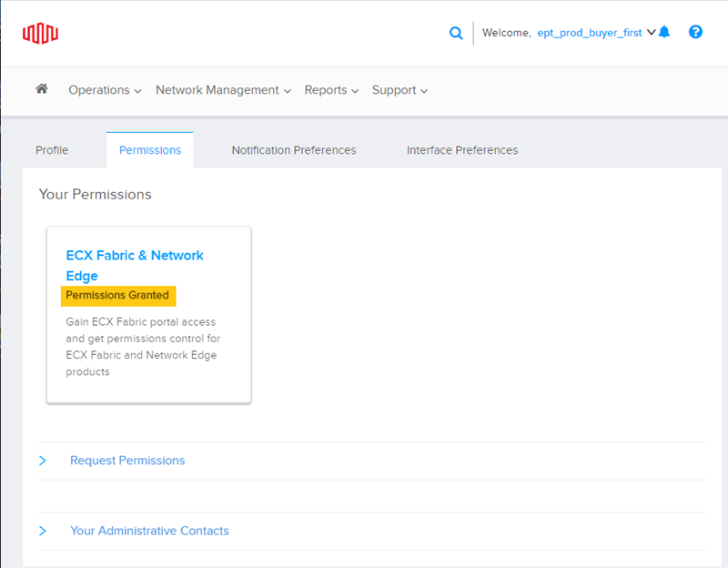The height and width of the screenshot is (568, 728).
Task: Go to home via house icon
Action: (42, 88)
